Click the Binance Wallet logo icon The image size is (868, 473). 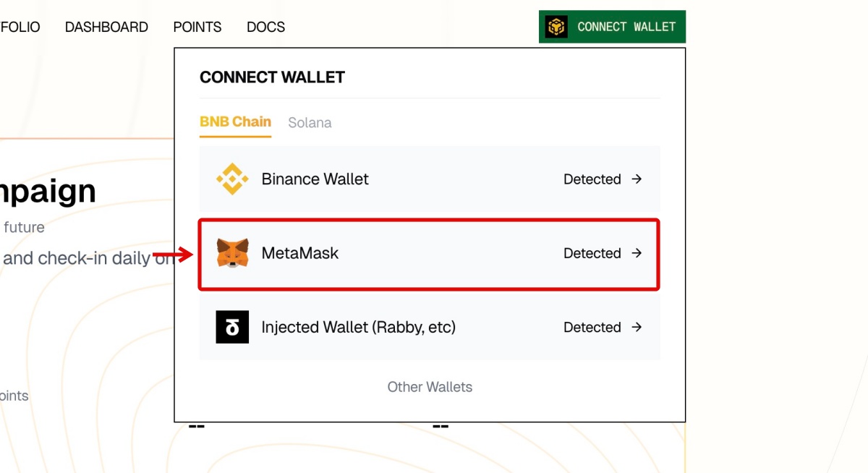coord(232,179)
